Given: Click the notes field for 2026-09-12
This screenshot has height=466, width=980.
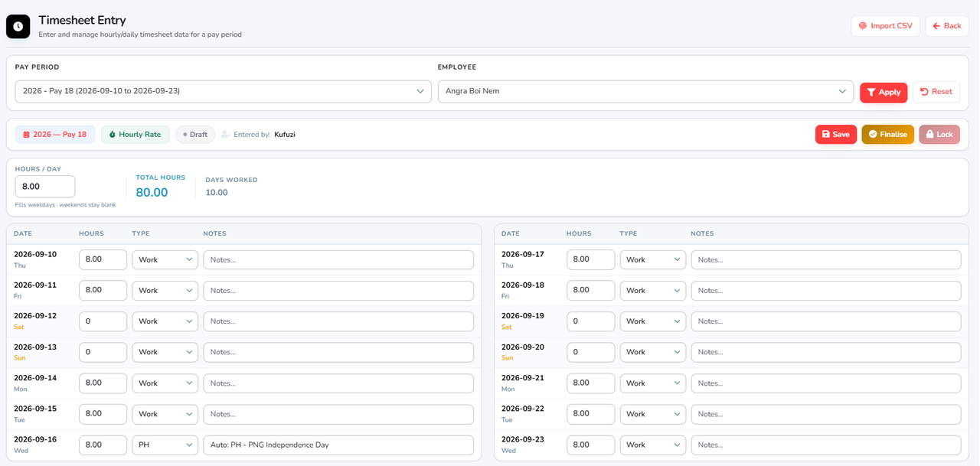Looking at the screenshot, I should (338, 321).
